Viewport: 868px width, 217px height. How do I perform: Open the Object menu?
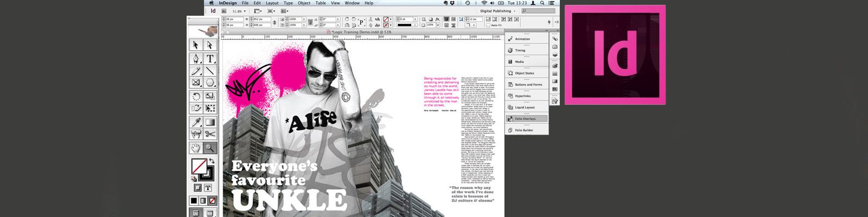coord(304,3)
